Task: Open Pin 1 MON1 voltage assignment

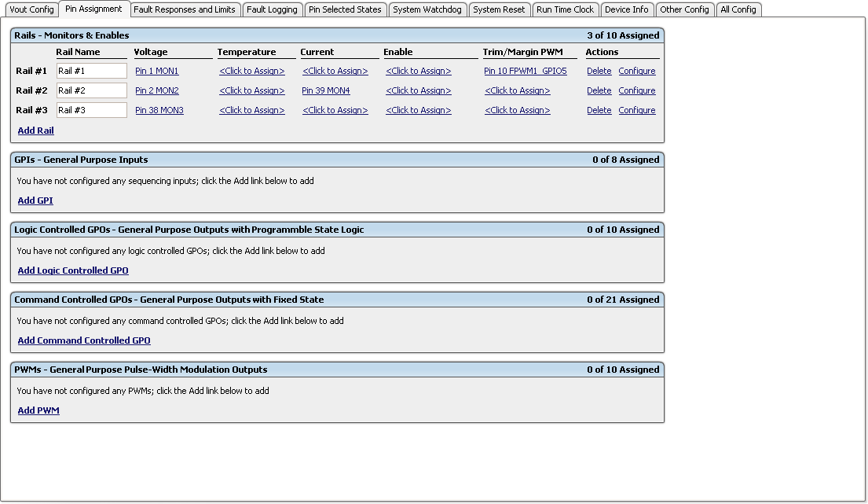Action: (156, 71)
